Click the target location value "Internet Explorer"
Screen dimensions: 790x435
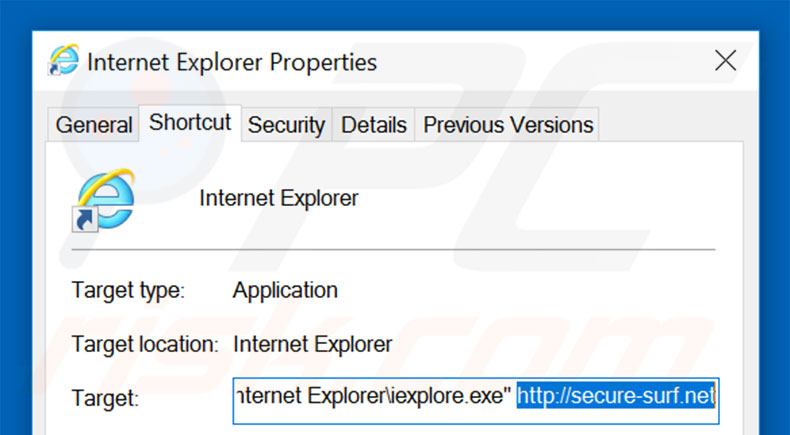(311, 344)
